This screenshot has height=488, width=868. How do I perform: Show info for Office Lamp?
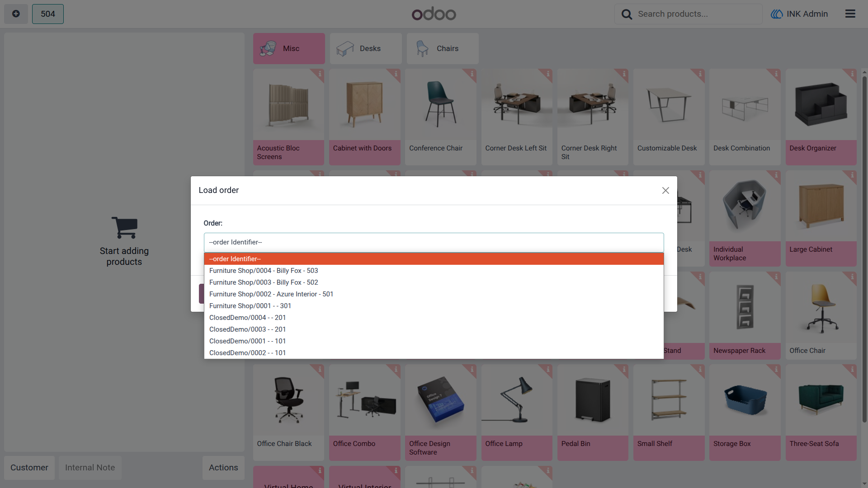pyautogui.click(x=547, y=370)
